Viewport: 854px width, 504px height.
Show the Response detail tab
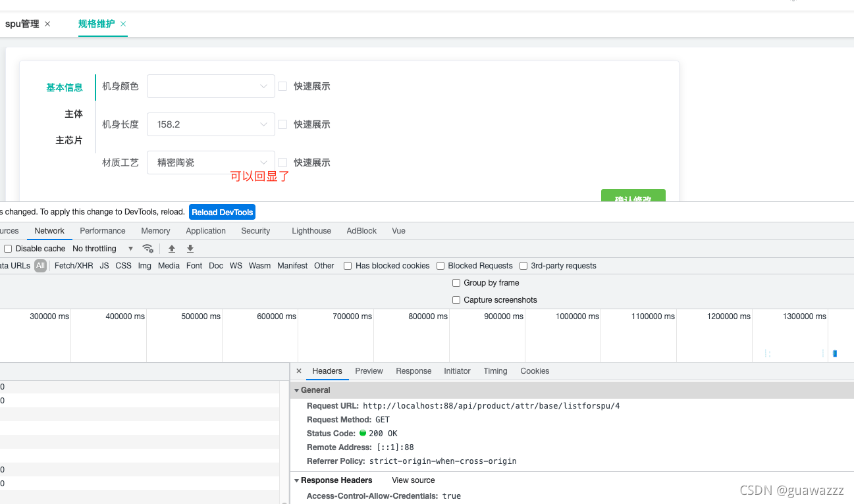coord(414,371)
